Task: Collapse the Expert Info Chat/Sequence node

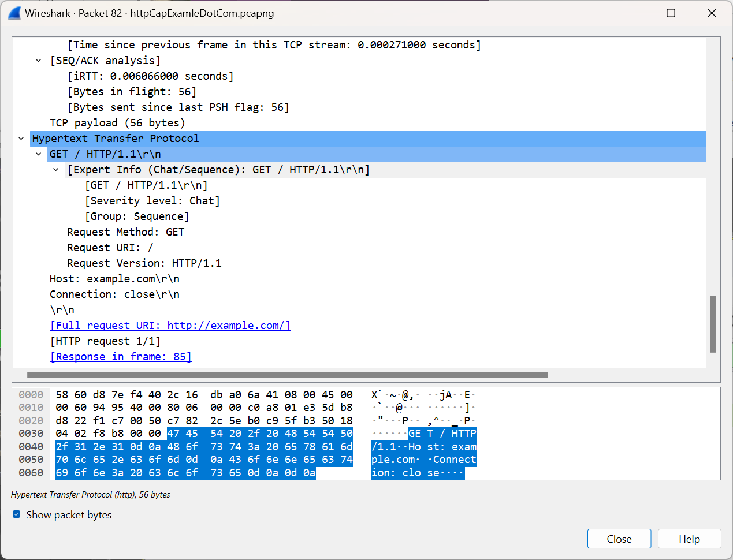Action: click(x=55, y=170)
